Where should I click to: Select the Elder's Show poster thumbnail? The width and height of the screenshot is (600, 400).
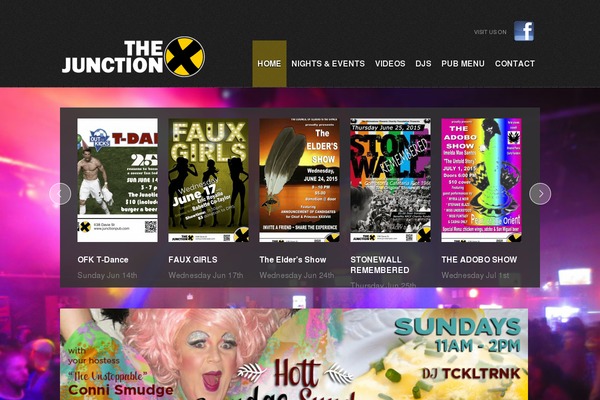299,180
